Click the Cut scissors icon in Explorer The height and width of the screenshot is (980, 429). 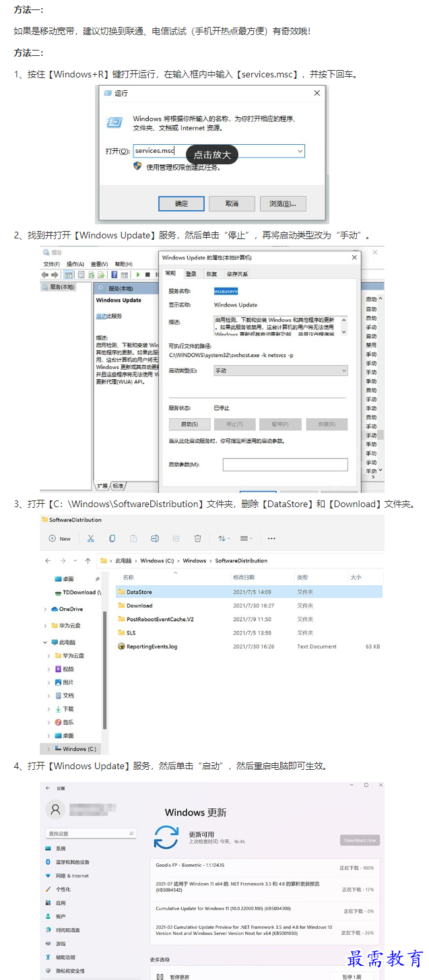point(91,539)
